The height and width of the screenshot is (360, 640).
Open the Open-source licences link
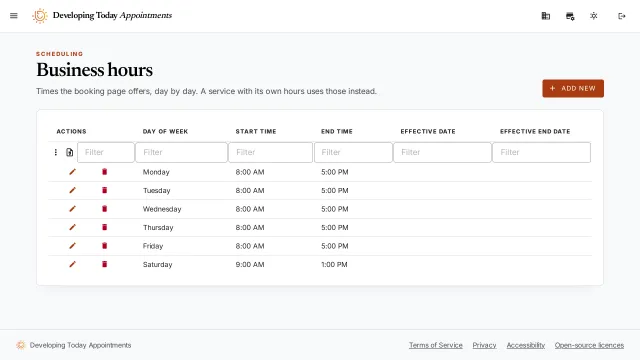tap(589, 345)
